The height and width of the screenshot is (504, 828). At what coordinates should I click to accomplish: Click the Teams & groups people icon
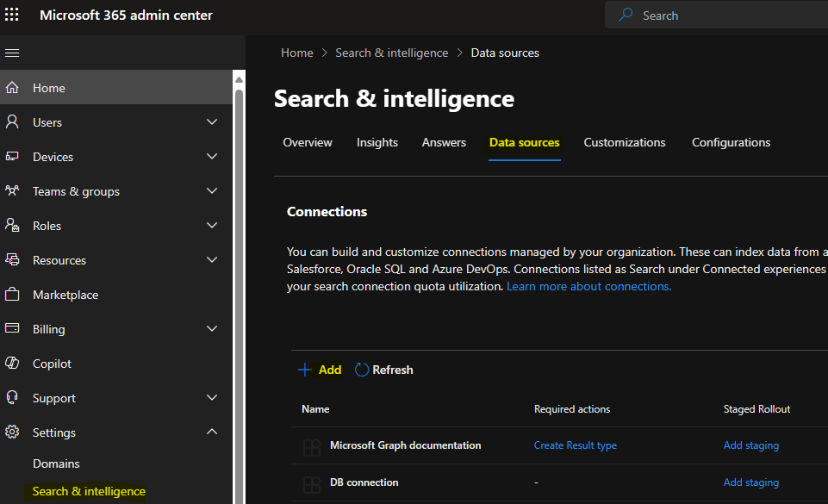12,190
